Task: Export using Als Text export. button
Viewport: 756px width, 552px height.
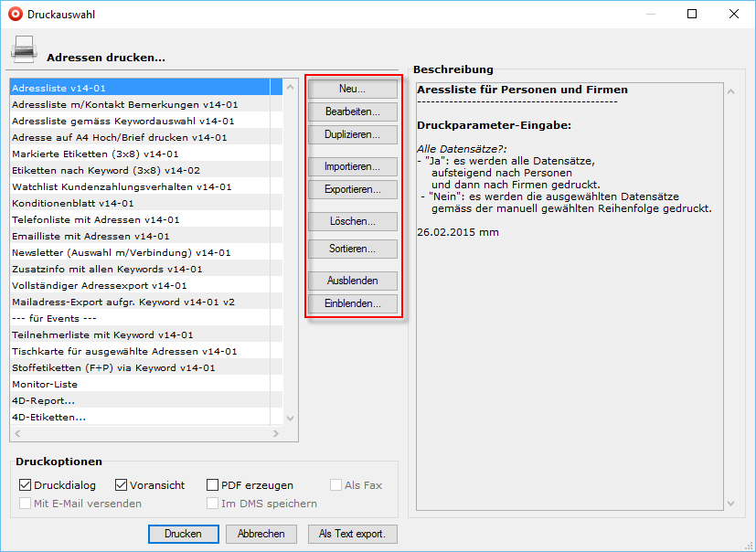Action: click(x=352, y=534)
